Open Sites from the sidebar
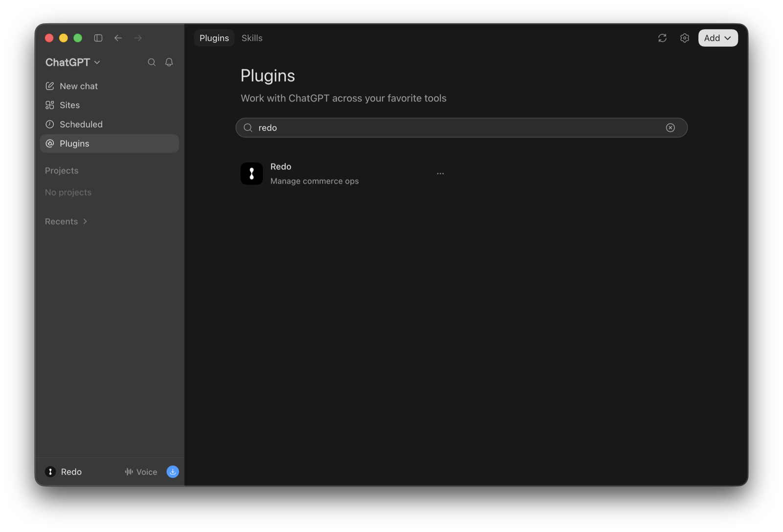This screenshot has height=532, width=783. (x=109, y=105)
